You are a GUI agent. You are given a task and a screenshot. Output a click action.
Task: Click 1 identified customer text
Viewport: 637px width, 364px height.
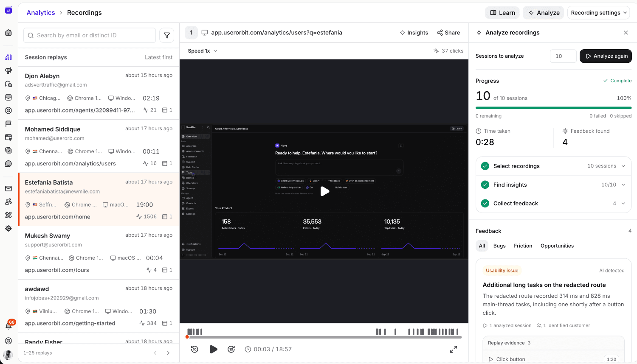pyautogui.click(x=563, y=326)
